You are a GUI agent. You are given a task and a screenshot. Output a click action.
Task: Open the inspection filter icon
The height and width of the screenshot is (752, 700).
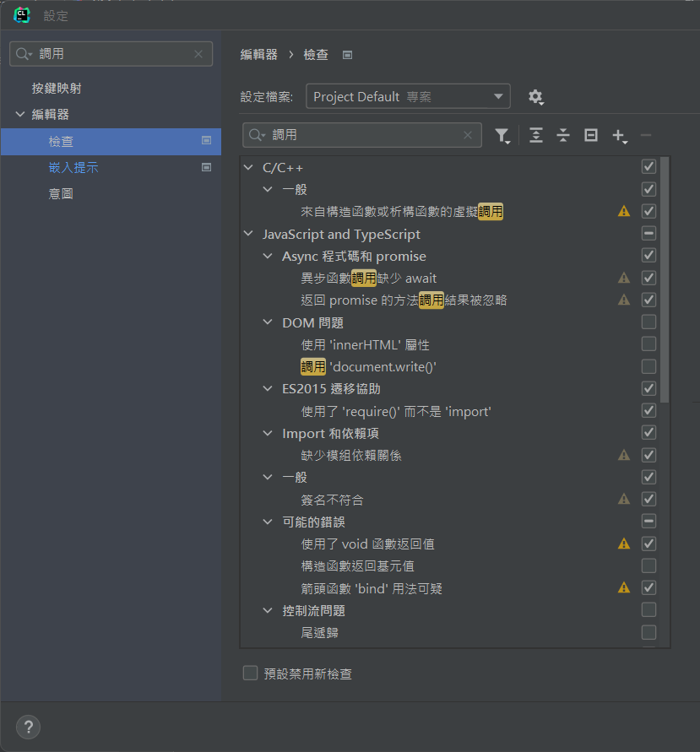click(502, 135)
